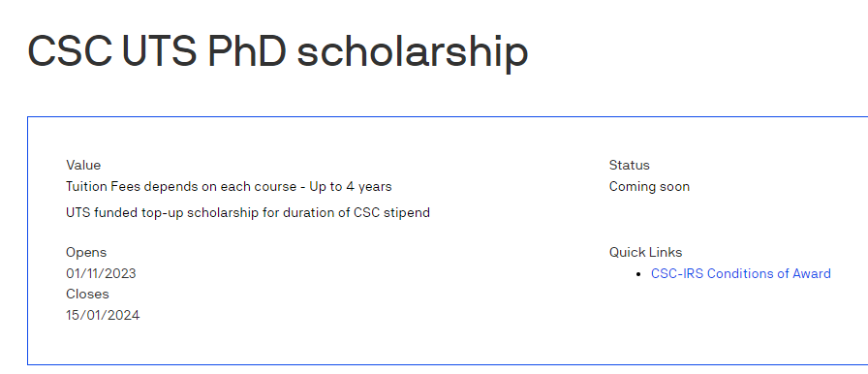Click the bullet beside CSC-IRS Conditions link
868x374 pixels.
click(x=639, y=274)
